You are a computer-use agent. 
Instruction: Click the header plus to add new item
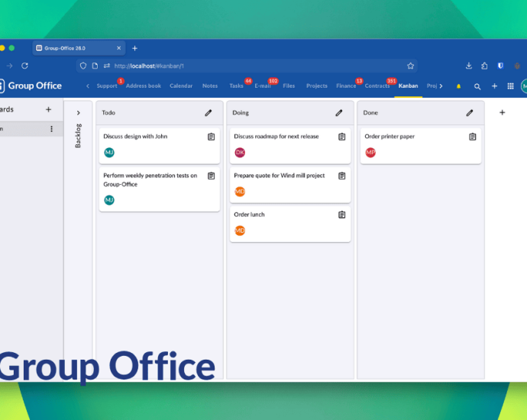(494, 86)
